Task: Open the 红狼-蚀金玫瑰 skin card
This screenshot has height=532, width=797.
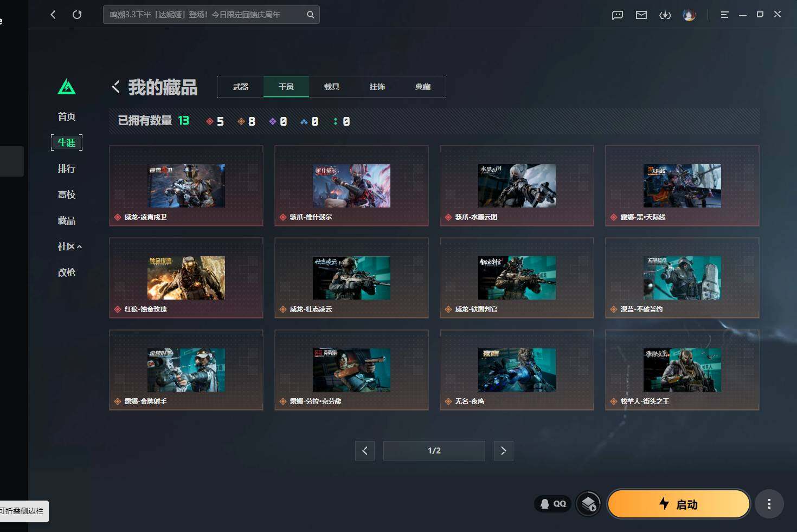Action: click(186, 278)
